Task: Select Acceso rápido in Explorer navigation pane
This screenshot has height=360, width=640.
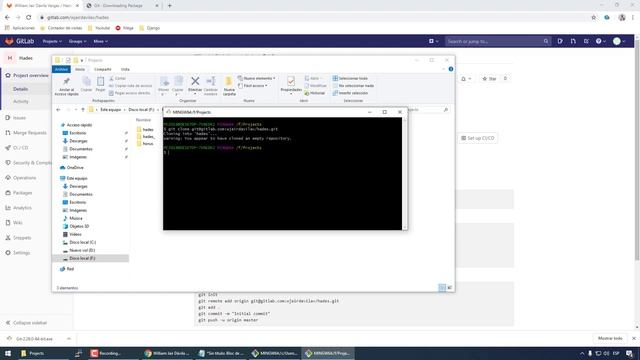Action: [x=76, y=125]
